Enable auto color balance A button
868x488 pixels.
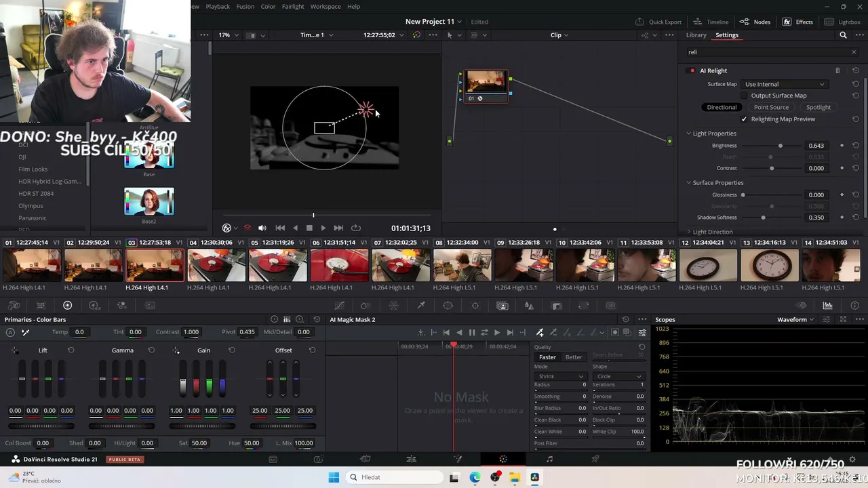click(x=10, y=332)
